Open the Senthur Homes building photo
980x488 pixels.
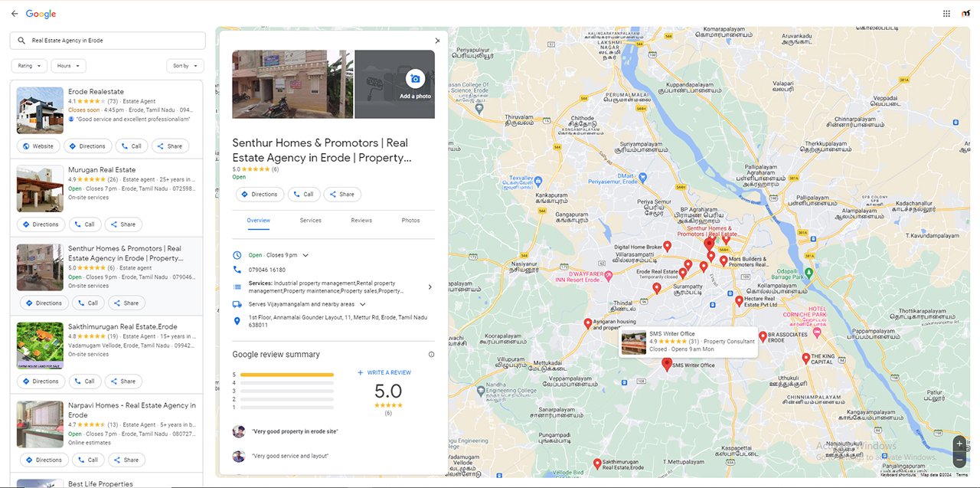tap(292, 84)
